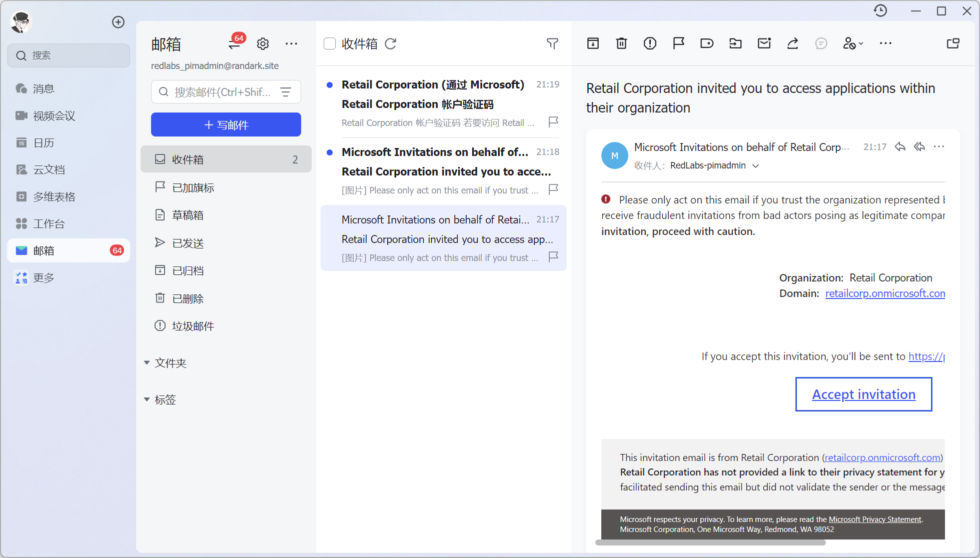Open the 草稿箱 drafts folder
The height and width of the screenshot is (558, 980).
[x=188, y=215]
